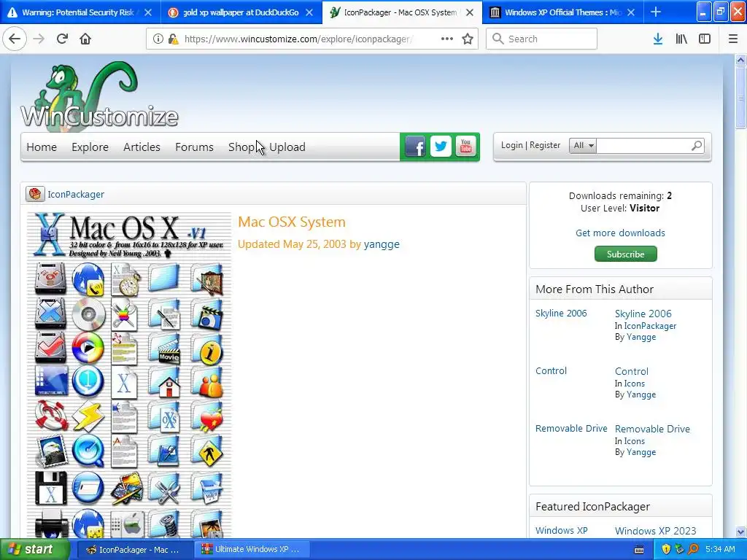
Task: Focus the WinCustomize site search field
Action: (x=643, y=146)
